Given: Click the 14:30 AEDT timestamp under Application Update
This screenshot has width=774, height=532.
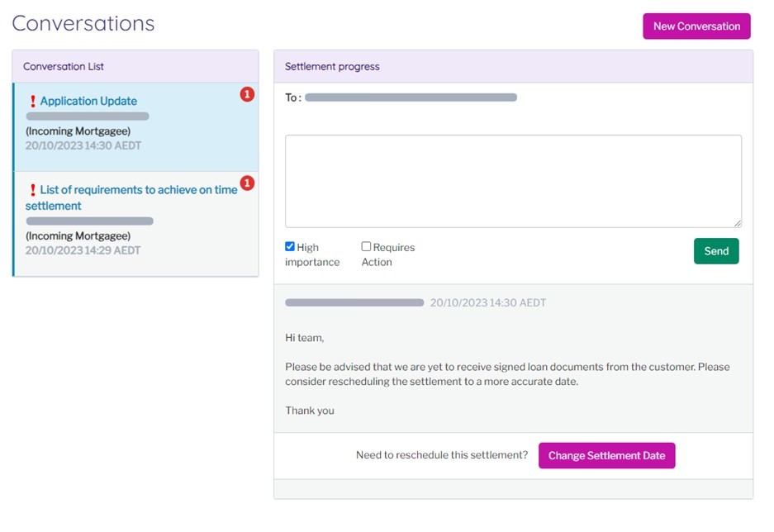Looking at the screenshot, I should 83,145.
